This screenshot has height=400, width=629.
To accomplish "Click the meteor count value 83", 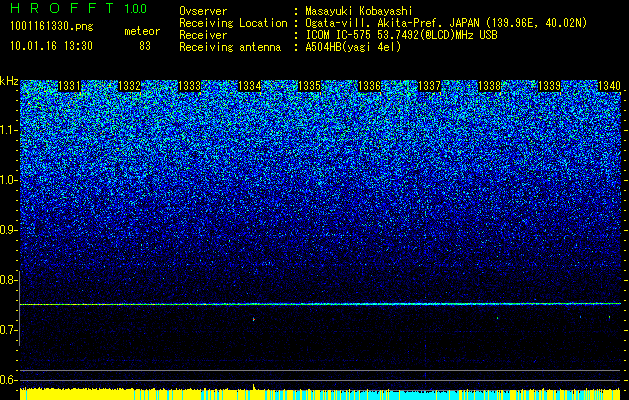I will 145,46.
